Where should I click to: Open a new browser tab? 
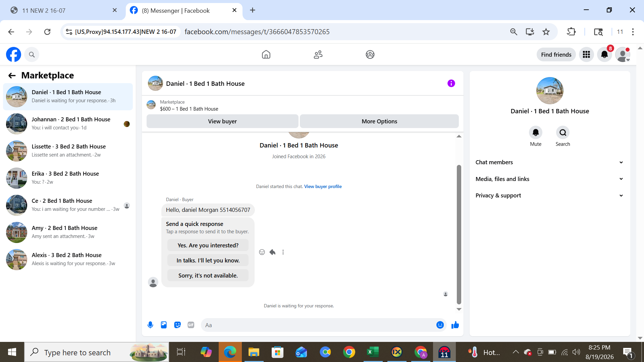253,10
